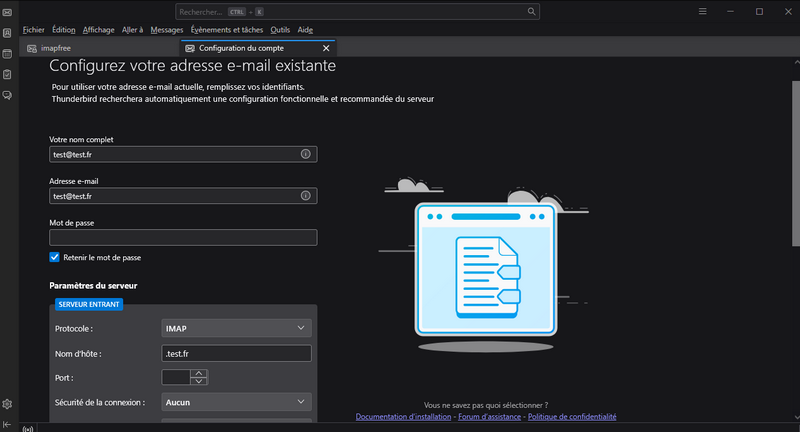Open 'Politique de confidentialité' link
Viewport: 800px width, 432px height.
[x=571, y=416]
